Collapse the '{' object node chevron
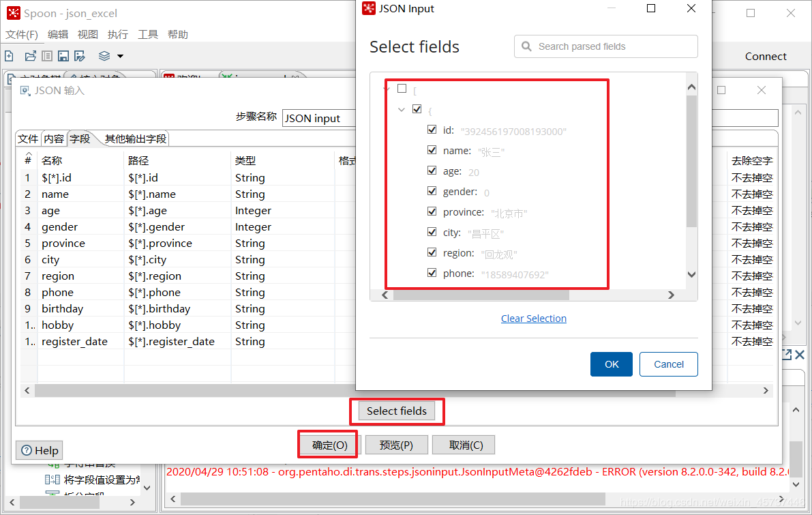This screenshot has height=515, width=812. pyautogui.click(x=402, y=109)
